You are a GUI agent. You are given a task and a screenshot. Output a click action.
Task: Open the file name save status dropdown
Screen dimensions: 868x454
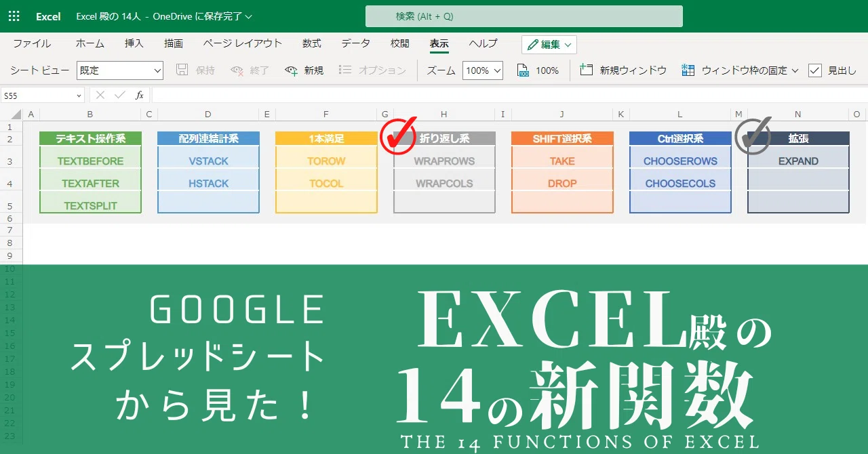coord(163,16)
